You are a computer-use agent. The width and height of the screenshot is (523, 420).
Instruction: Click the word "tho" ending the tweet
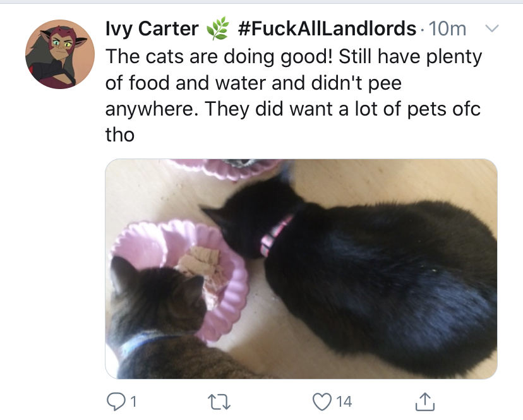[x=120, y=135]
